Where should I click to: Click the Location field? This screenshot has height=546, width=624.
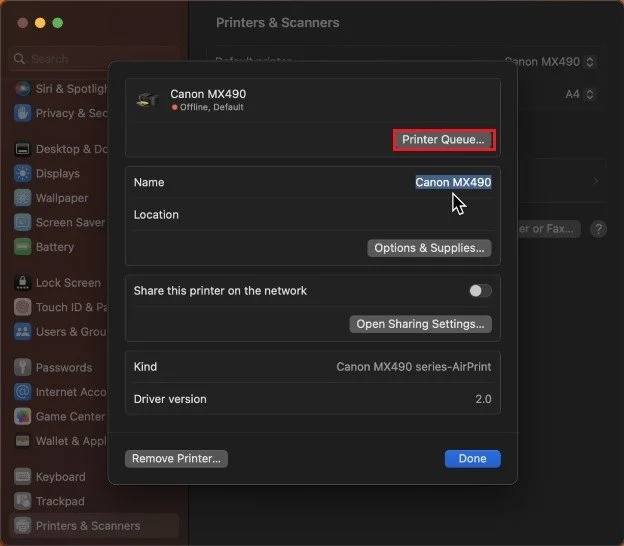[312, 215]
